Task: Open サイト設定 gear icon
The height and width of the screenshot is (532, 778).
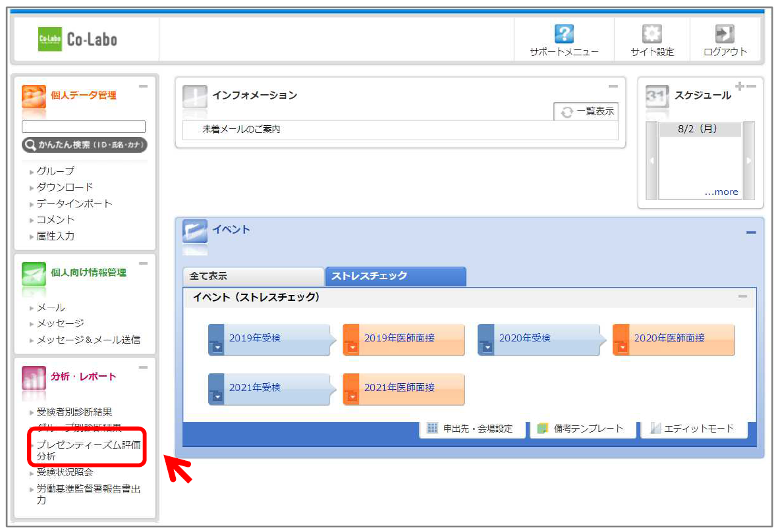Action: tap(652, 34)
